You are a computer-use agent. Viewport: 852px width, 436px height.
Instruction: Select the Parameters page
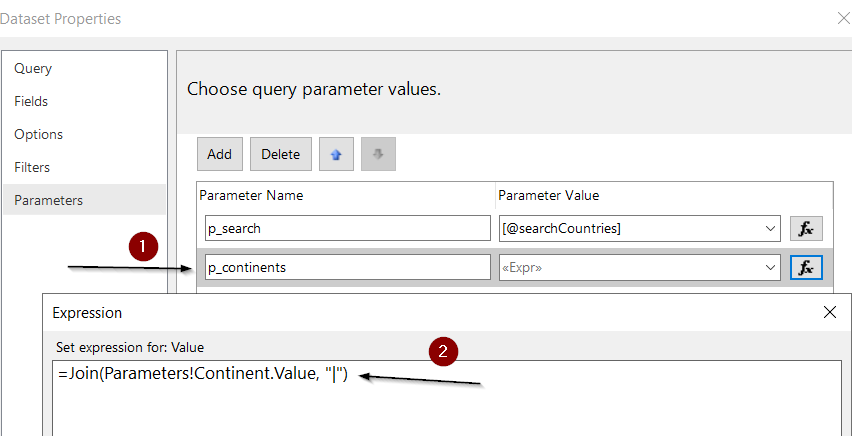pyautogui.click(x=48, y=200)
